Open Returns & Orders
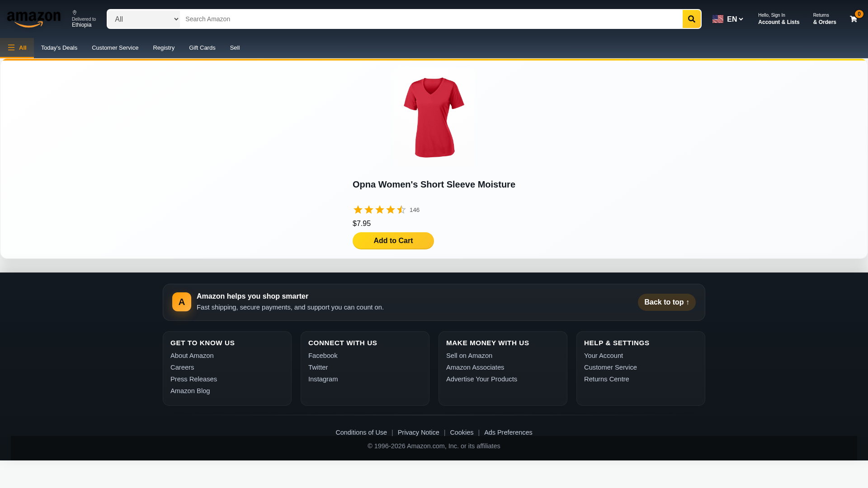The image size is (868, 488). pos(825,19)
